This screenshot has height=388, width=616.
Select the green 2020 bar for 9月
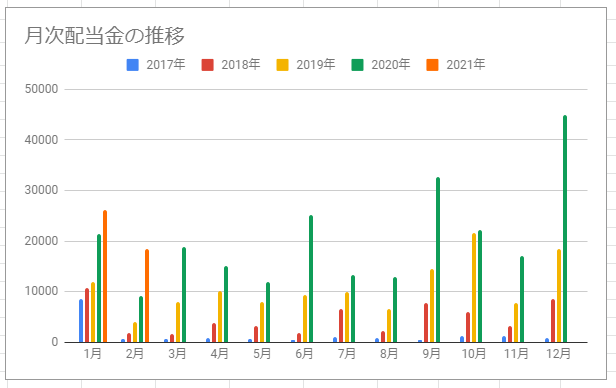click(x=438, y=260)
